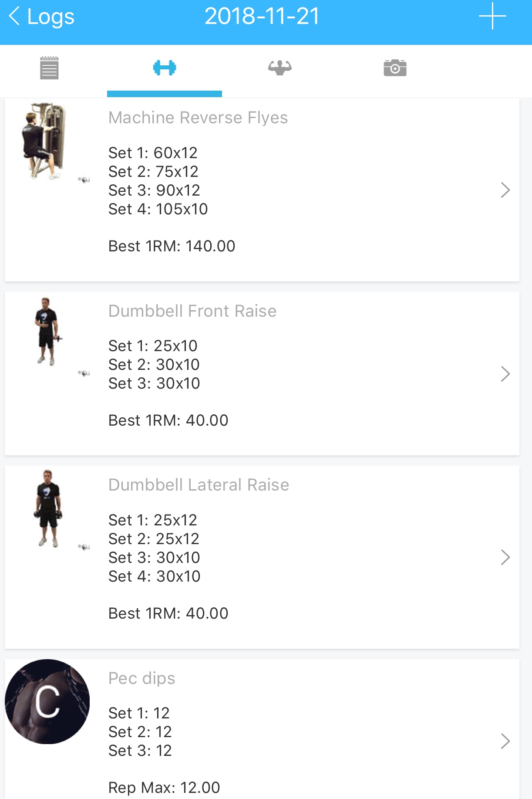Expand Machine Reverse Flyes details chevron
Image resolution: width=532 pixels, height=799 pixels.
[x=505, y=190]
